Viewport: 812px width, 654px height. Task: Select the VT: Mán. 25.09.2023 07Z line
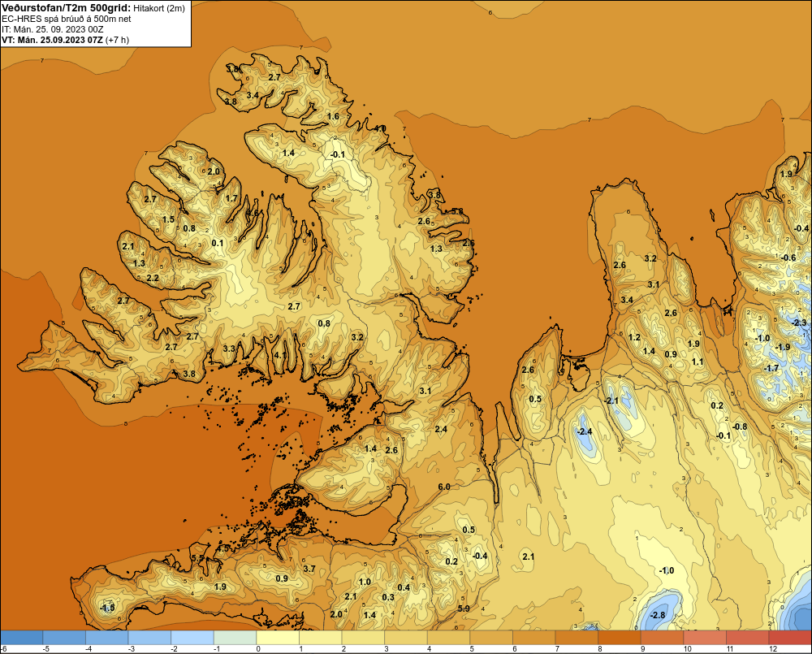(x=65, y=40)
